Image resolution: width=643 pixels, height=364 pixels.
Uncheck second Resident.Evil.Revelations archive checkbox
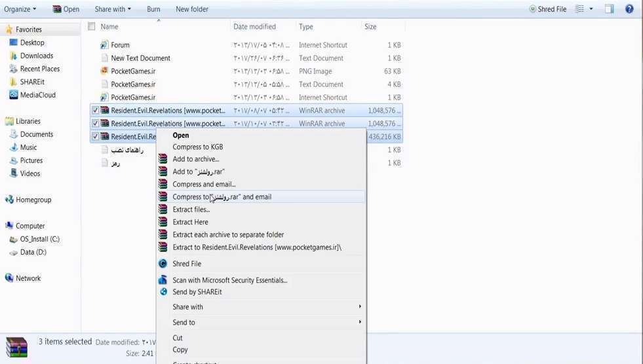click(x=95, y=123)
